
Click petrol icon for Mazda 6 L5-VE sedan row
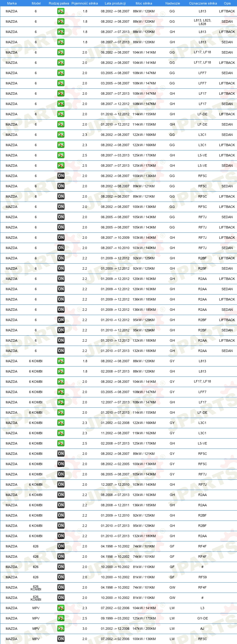pyautogui.click(x=61, y=166)
